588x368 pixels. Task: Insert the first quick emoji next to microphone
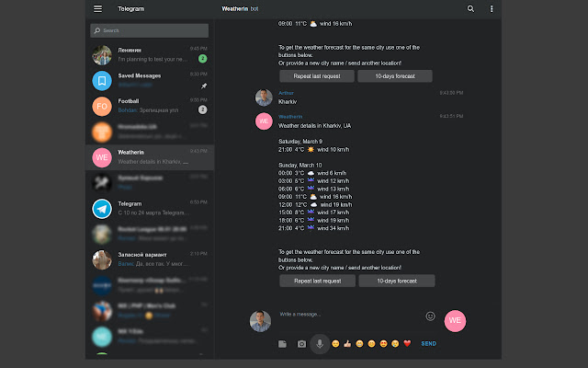pos(335,343)
